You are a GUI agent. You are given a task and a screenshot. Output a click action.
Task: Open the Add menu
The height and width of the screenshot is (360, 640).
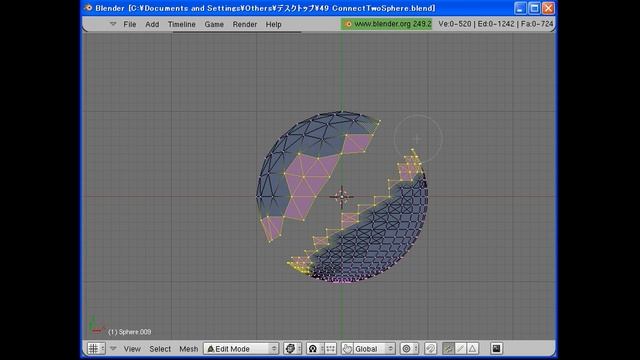click(152, 24)
